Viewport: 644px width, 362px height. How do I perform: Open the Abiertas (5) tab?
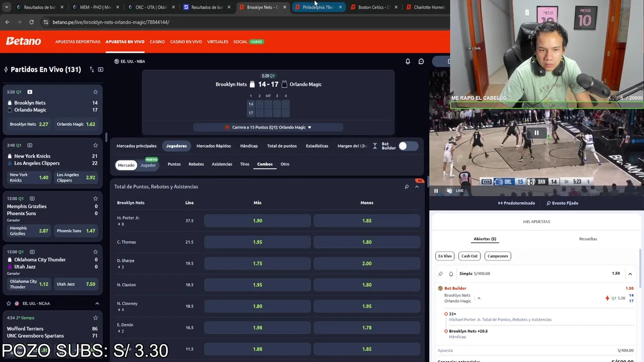(485, 239)
